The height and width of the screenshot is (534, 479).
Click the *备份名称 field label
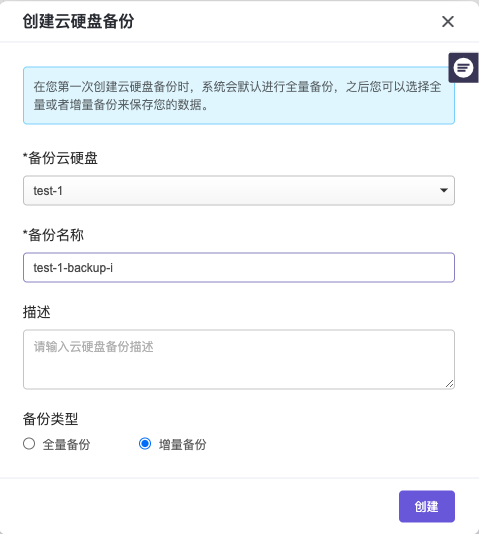point(53,235)
